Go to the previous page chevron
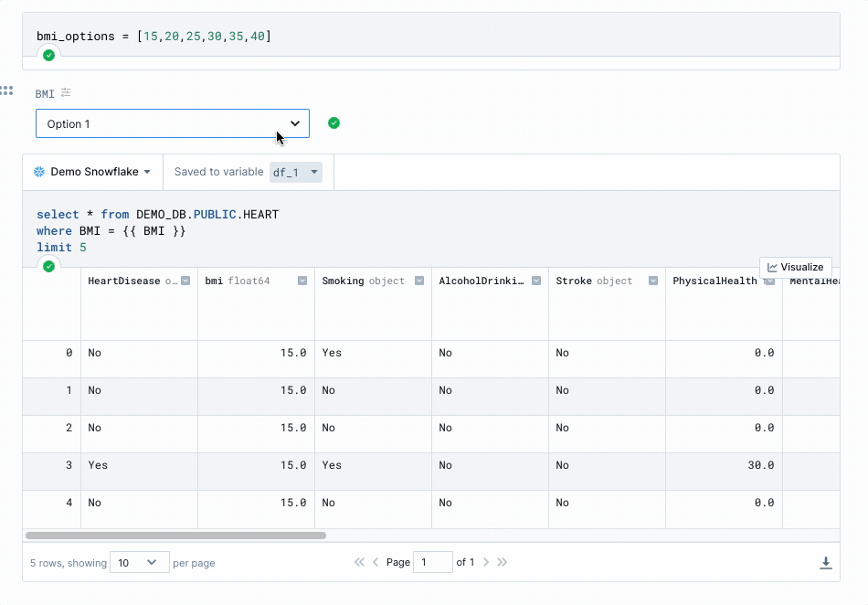Screen dimensions: 868x605 376,562
